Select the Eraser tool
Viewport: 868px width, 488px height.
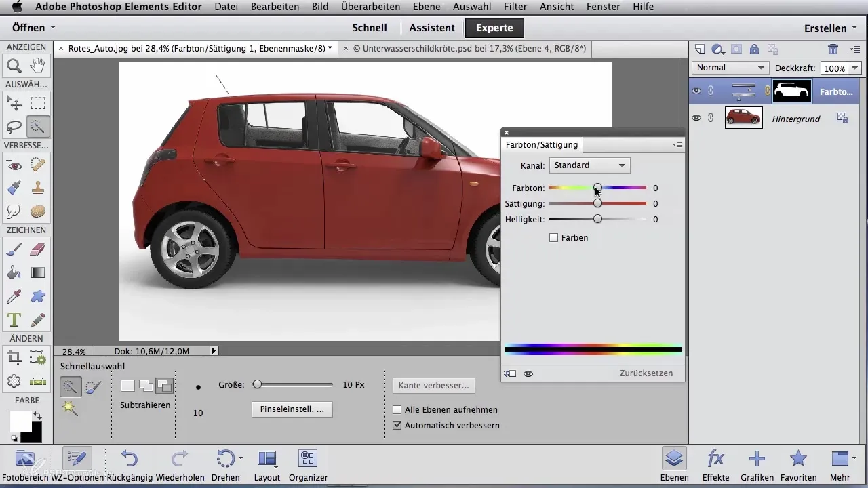[38, 249]
